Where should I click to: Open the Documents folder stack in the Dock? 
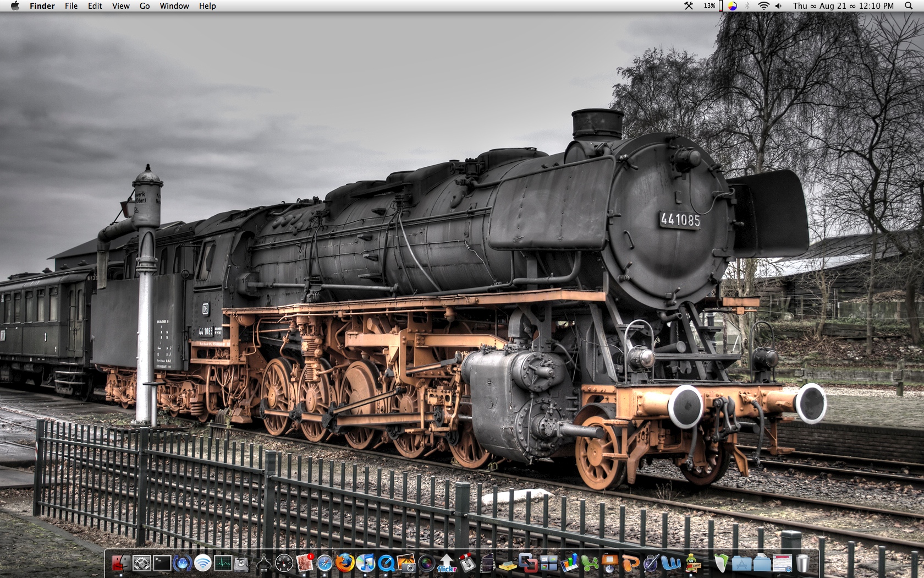click(x=762, y=563)
